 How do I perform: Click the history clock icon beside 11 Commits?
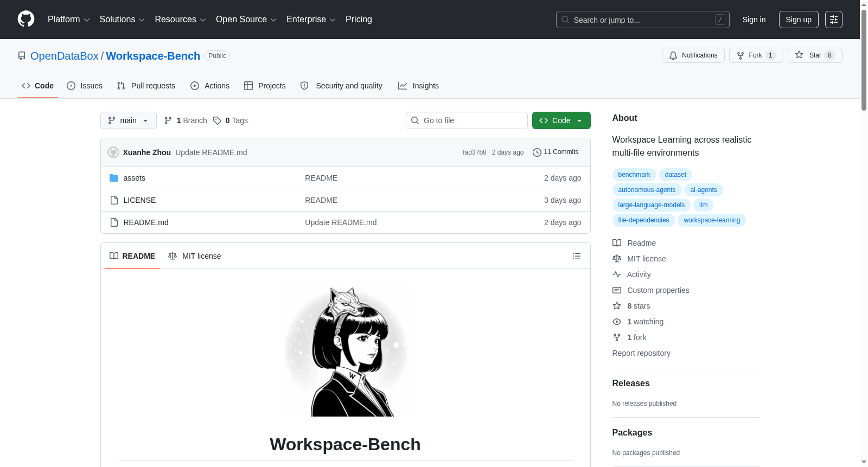(x=537, y=152)
